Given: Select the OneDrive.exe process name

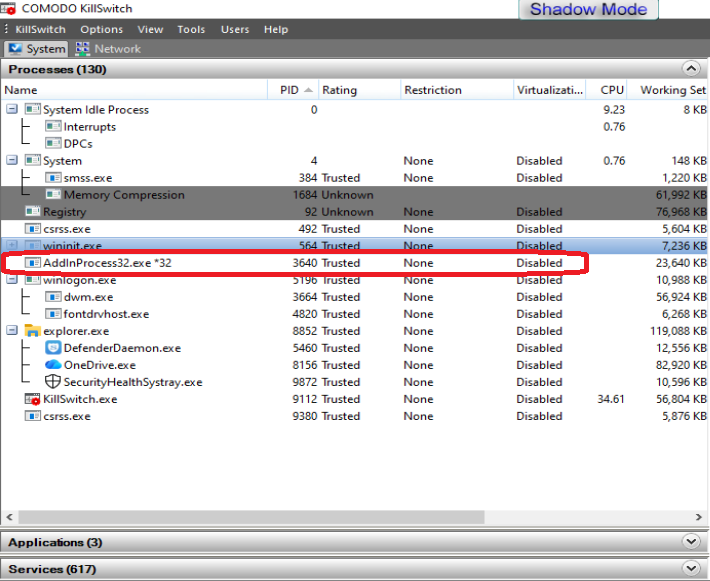Looking at the screenshot, I should 100,365.
